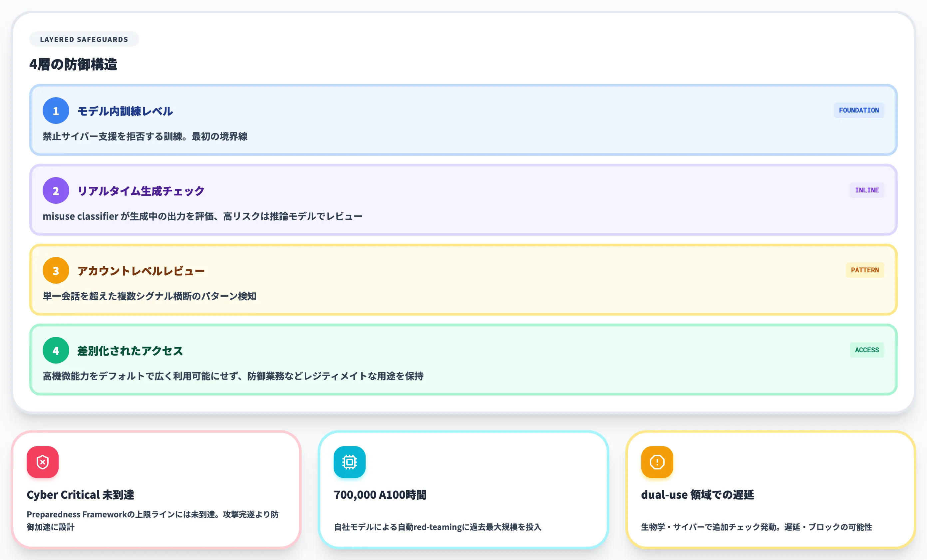Click the FOUNDATION badge
The width and height of the screenshot is (927, 560).
tap(859, 110)
